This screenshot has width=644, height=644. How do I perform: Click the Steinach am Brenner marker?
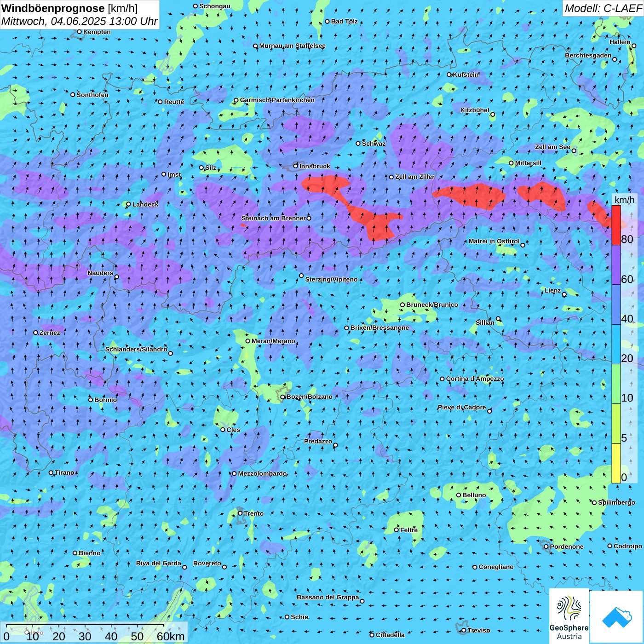pos(309,218)
